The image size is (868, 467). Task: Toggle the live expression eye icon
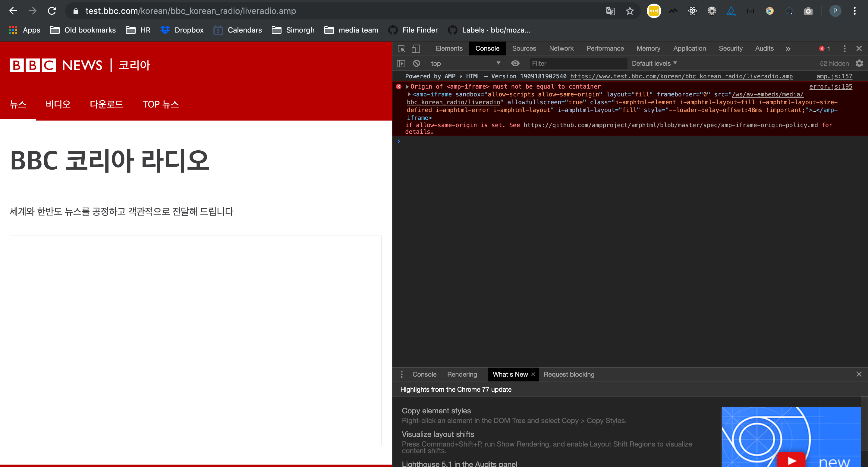pos(515,63)
